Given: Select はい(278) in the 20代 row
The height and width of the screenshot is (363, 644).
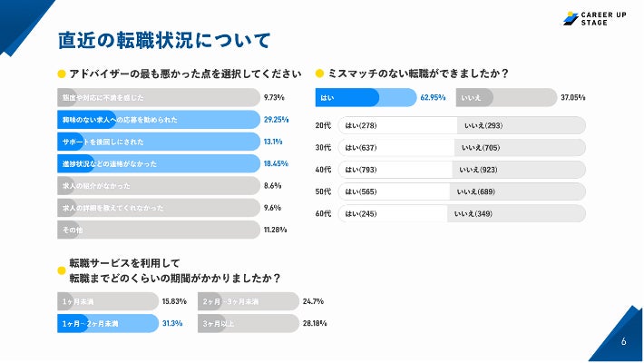Looking at the screenshot, I should coord(395,125).
